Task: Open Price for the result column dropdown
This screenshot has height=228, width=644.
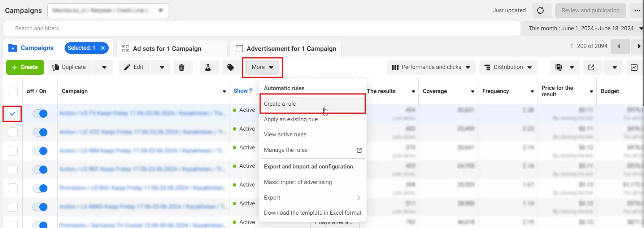Action: tap(591, 91)
